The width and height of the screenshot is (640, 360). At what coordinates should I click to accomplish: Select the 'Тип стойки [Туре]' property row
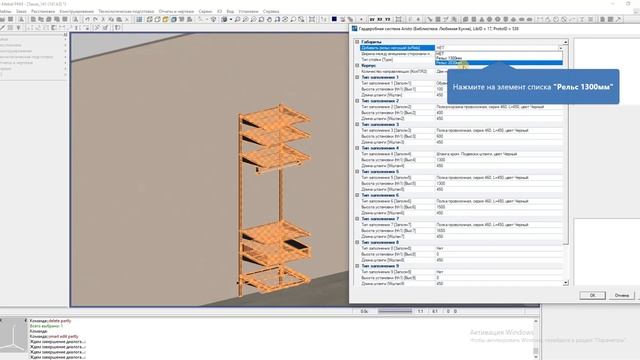[398, 60]
